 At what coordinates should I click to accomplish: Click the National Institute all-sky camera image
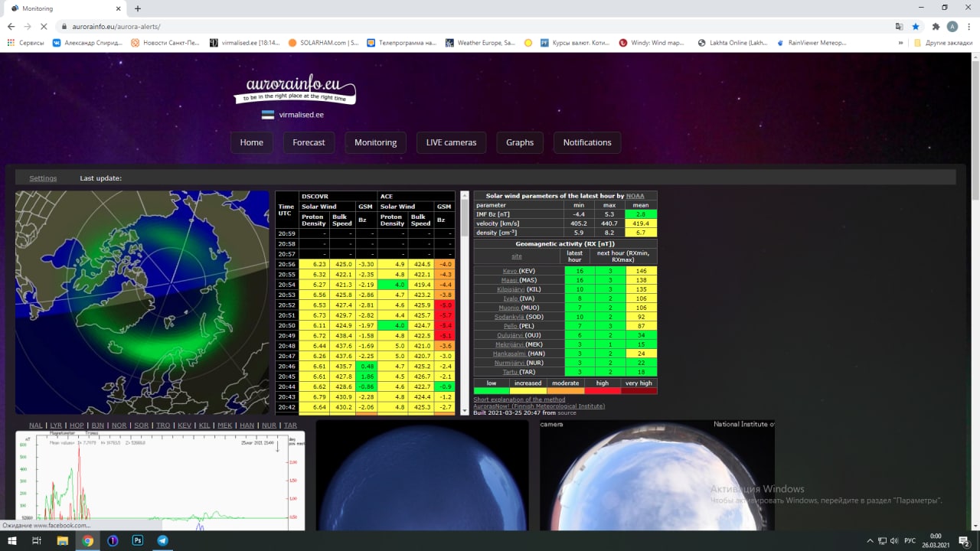click(657, 474)
